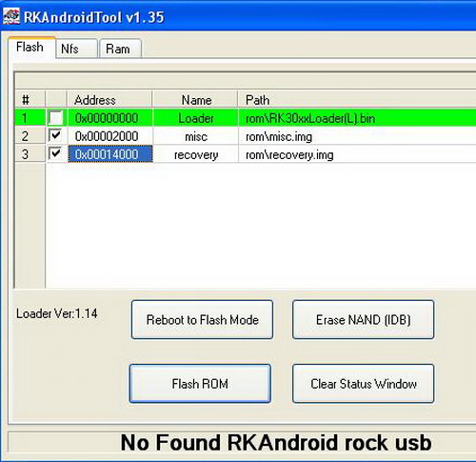Uncheck the recovery row checkbox
This screenshot has height=462, width=476.
tap(55, 154)
